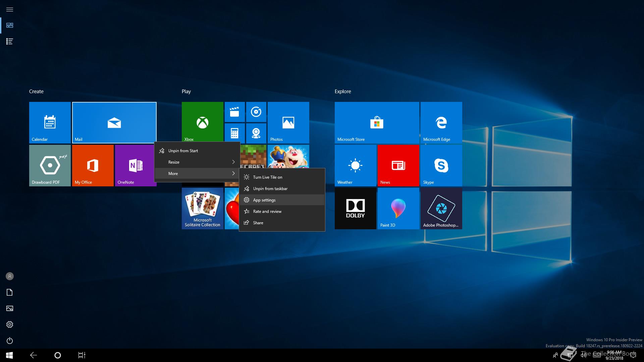Viewport: 644px width, 362px height.
Task: Choose App settings from submenu
Action: [x=282, y=200]
